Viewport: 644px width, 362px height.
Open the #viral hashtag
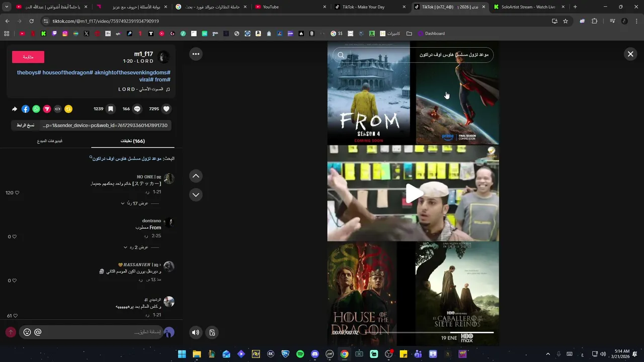146,79
